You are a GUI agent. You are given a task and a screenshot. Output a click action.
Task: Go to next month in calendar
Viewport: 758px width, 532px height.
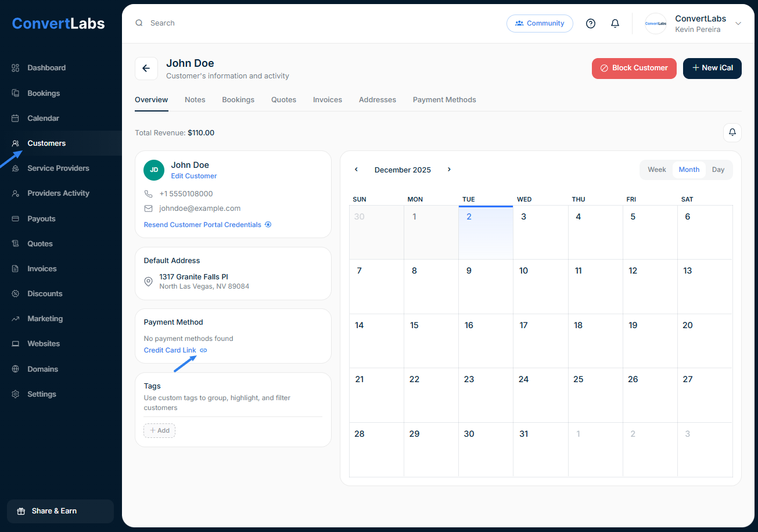click(x=449, y=170)
